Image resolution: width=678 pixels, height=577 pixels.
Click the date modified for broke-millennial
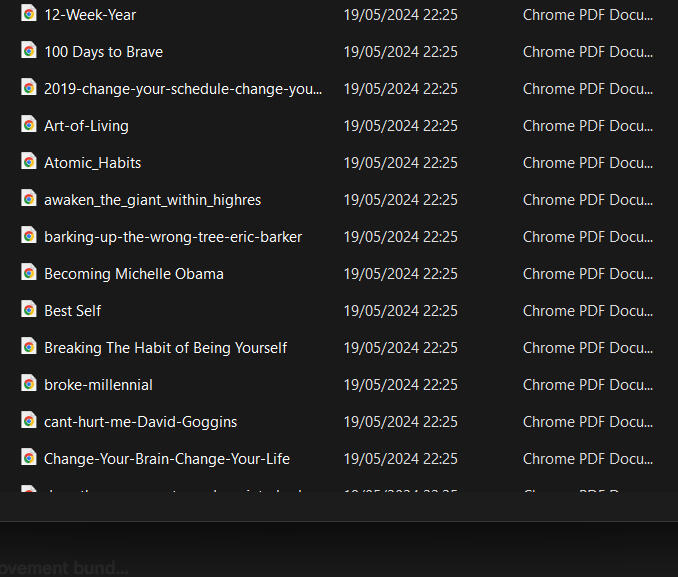pyautogui.click(x=400, y=385)
